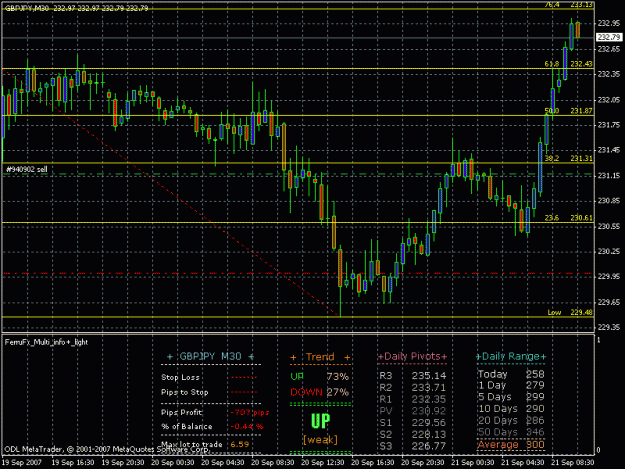Click the 20 Sep 12:30 time axis label

(322, 463)
